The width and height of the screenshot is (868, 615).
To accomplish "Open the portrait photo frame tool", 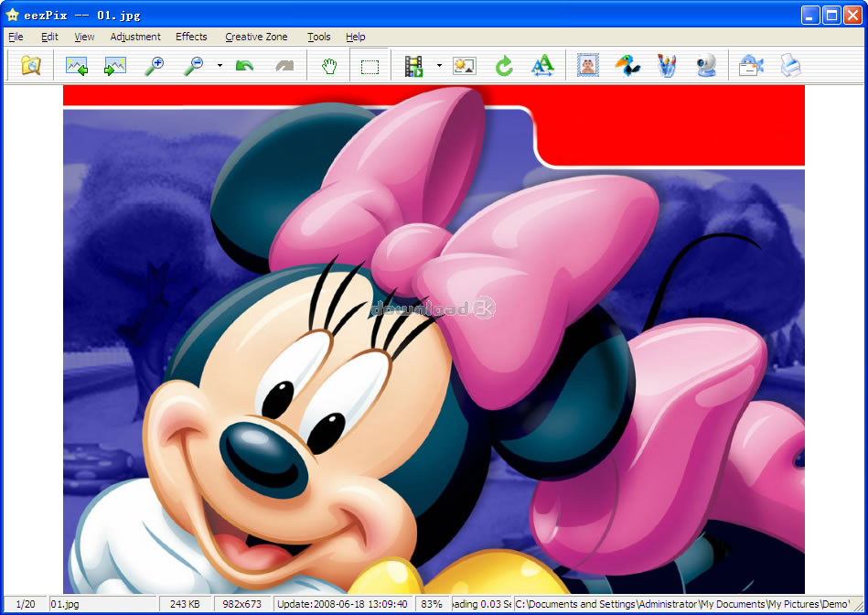I will click(x=588, y=65).
